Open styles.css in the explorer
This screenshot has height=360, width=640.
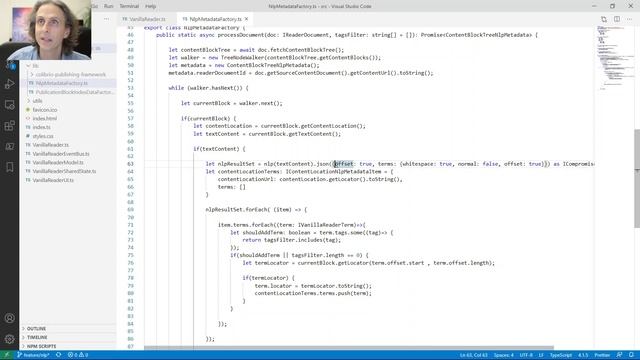point(43,136)
